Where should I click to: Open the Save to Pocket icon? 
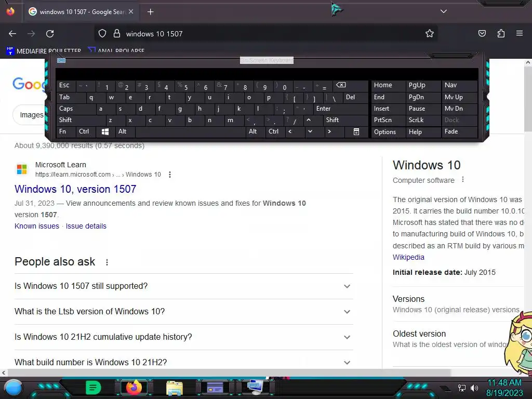pos(482,34)
